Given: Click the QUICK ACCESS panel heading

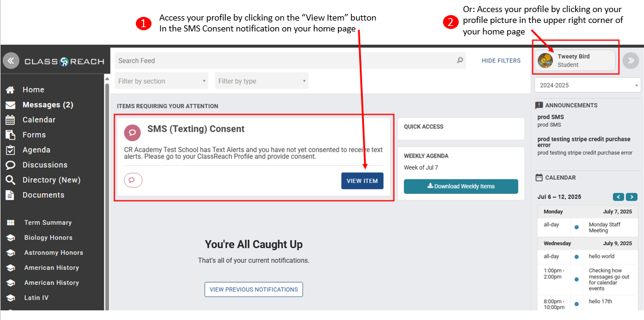Looking at the screenshot, I should pos(424,127).
